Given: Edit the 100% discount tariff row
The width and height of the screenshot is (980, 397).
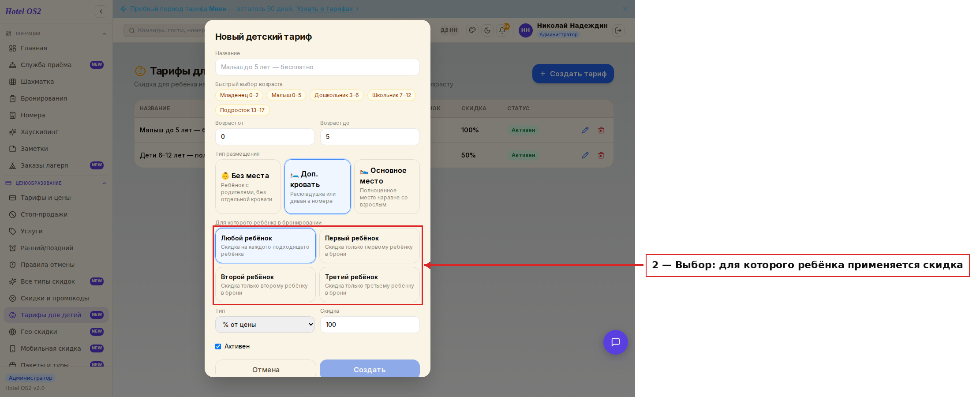Looking at the screenshot, I should (x=585, y=130).
